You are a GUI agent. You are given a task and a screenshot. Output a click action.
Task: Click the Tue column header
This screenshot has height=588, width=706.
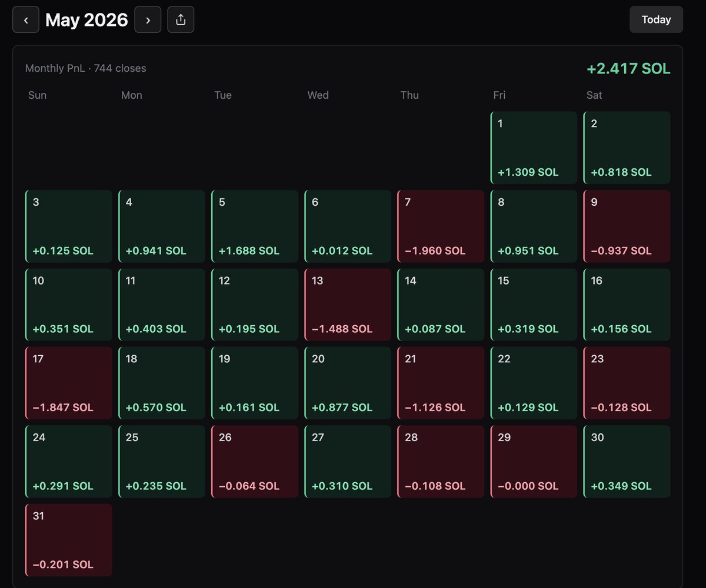point(223,95)
